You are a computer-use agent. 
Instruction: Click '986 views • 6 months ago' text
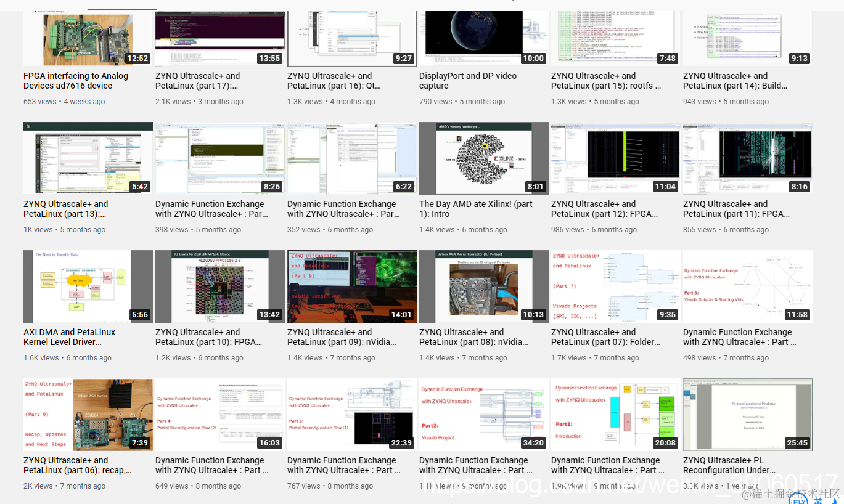click(x=594, y=230)
